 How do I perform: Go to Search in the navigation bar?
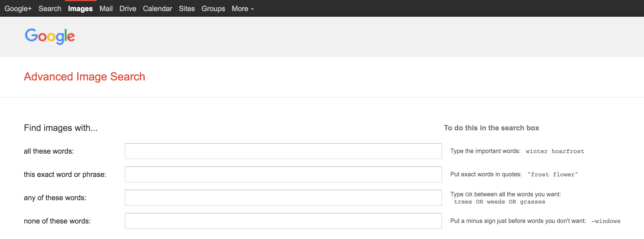coord(50,9)
